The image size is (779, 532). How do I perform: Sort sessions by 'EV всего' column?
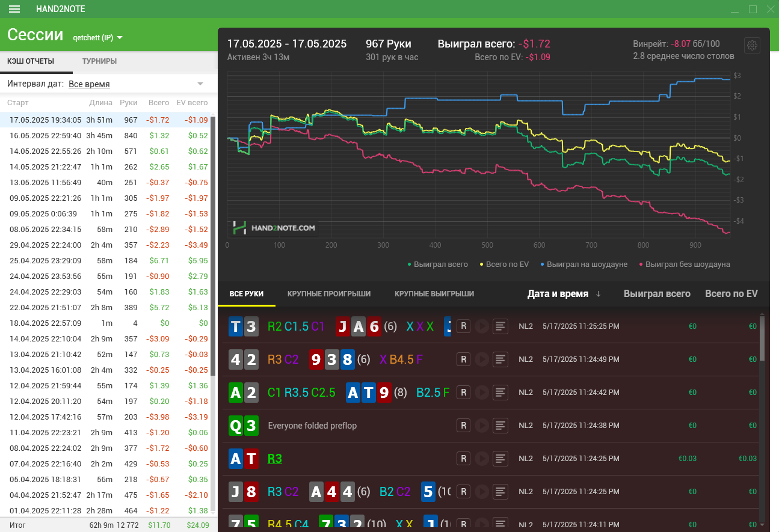click(x=192, y=103)
